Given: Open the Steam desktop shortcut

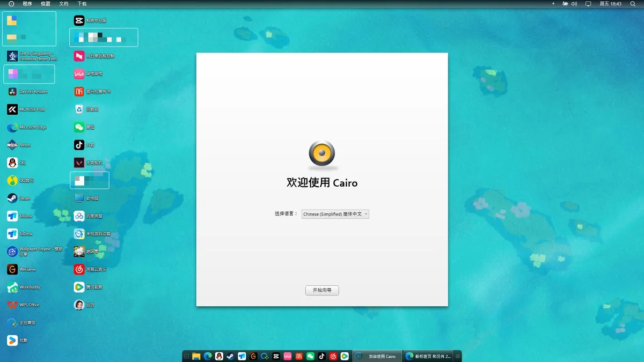Looking at the screenshot, I should tap(19, 198).
